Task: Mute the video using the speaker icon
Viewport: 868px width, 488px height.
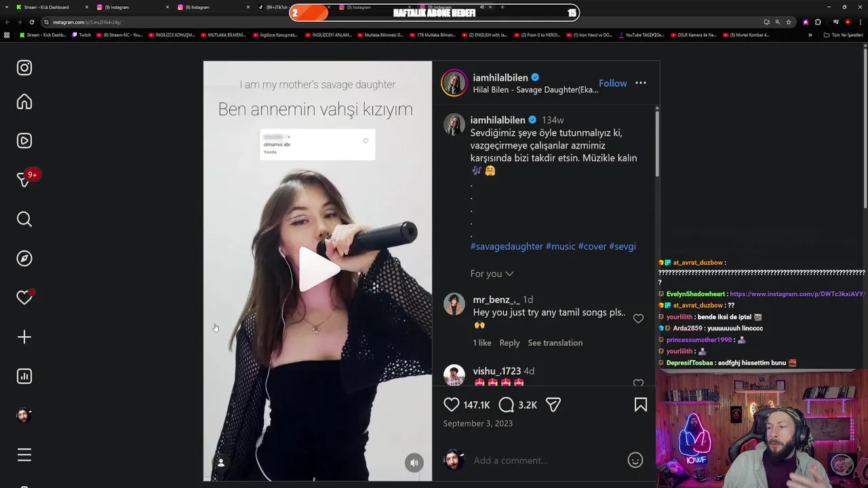Action: pos(414,463)
